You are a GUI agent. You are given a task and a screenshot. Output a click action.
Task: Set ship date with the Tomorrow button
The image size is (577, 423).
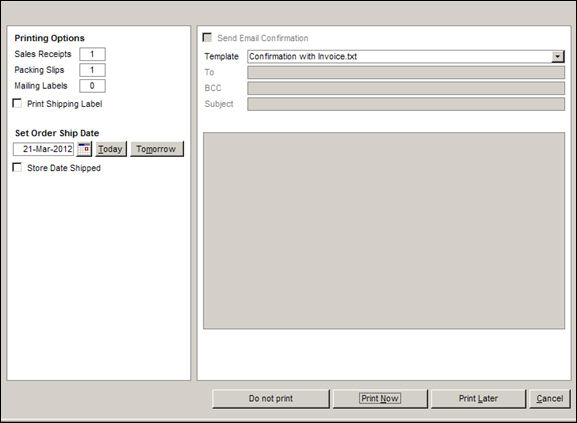pyautogui.click(x=157, y=149)
